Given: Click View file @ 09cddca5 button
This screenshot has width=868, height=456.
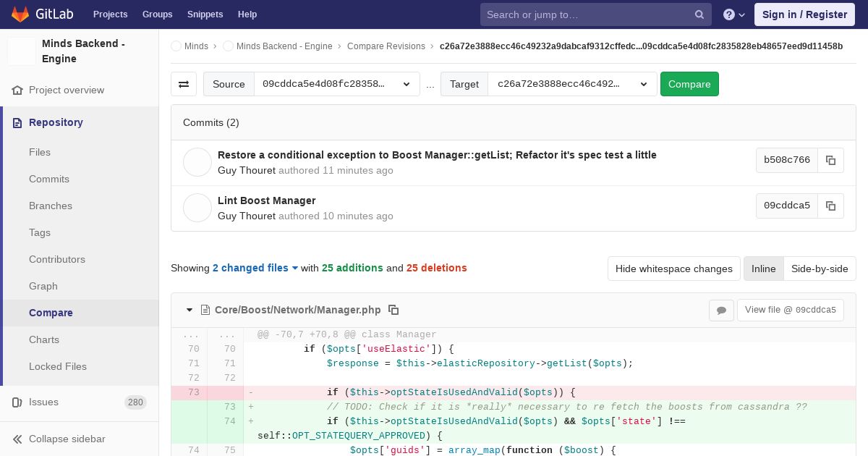Looking at the screenshot, I should (x=791, y=310).
